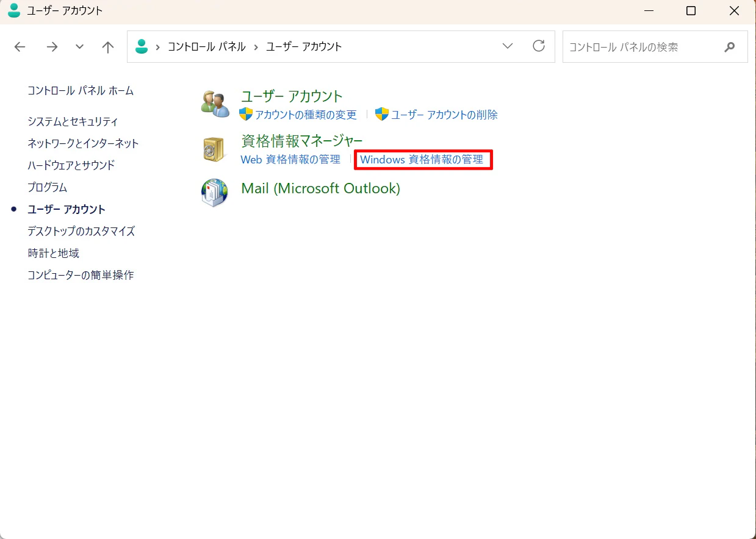Minimize the ユーザー アカウント window
Viewport: 756px width, 539px height.
coord(647,11)
